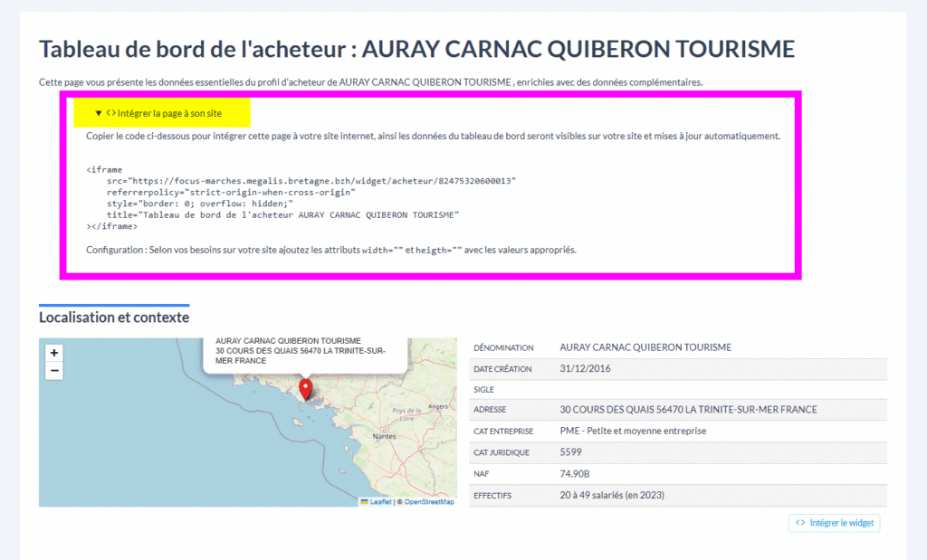927x560 pixels.
Task: Click the iframe src URL line in the code
Action: tap(311, 181)
